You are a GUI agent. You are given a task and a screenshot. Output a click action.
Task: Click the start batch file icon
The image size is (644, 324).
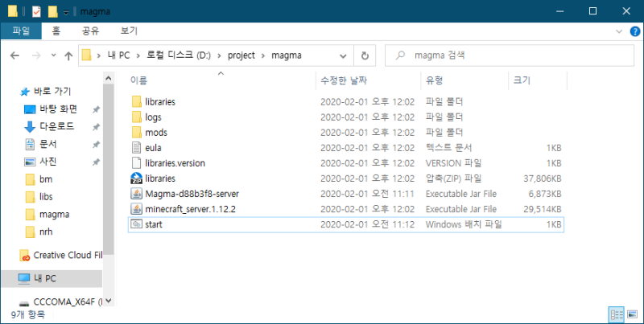coord(136,224)
